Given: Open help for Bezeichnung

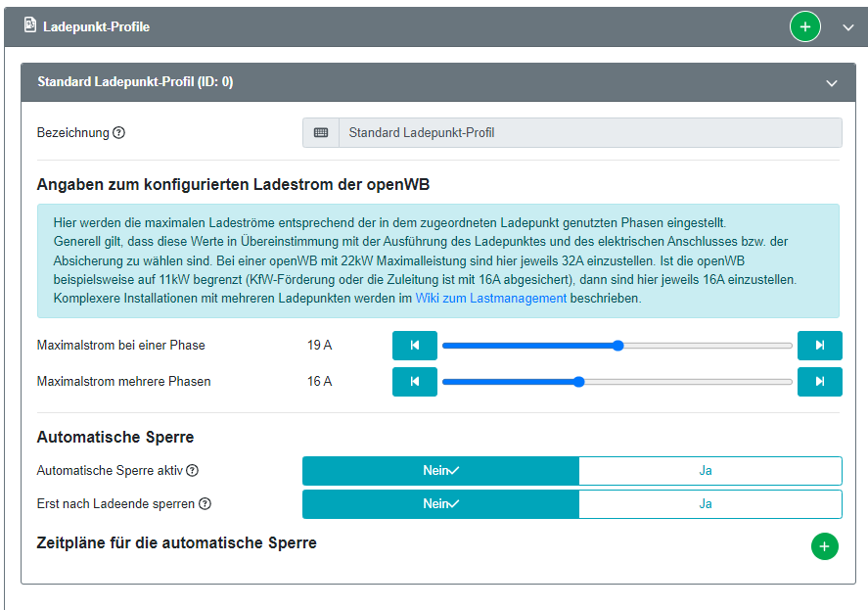Looking at the screenshot, I should pyautogui.click(x=119, y=132).
